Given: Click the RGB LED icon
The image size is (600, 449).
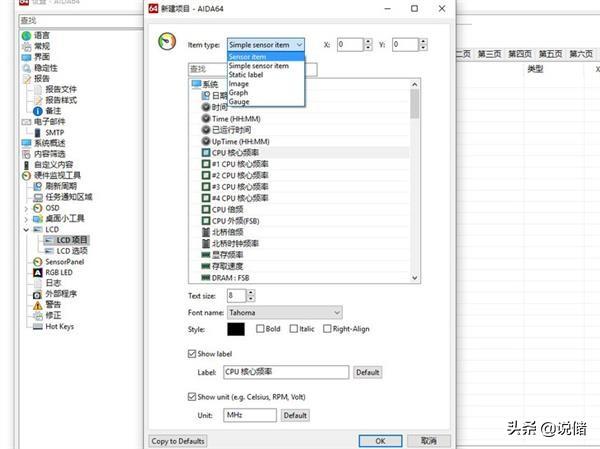Looking at the screenshot, I should [x=38, y=273].
